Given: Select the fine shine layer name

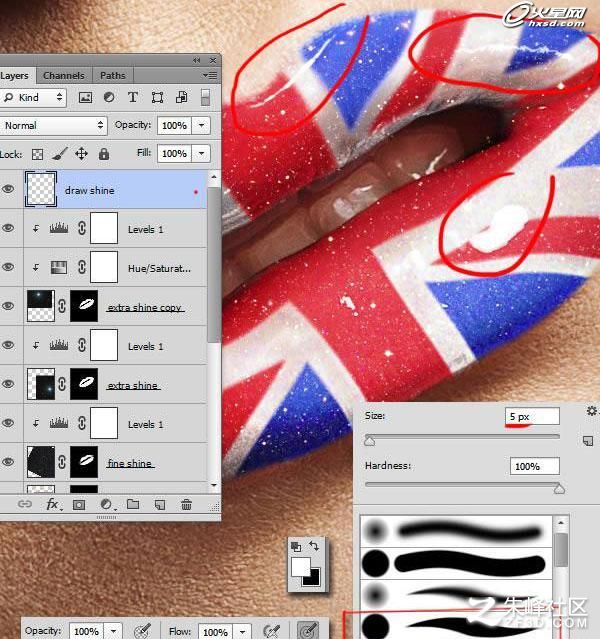Looking at the screenshot, I should pyautogui.click(x=130, y=463).
